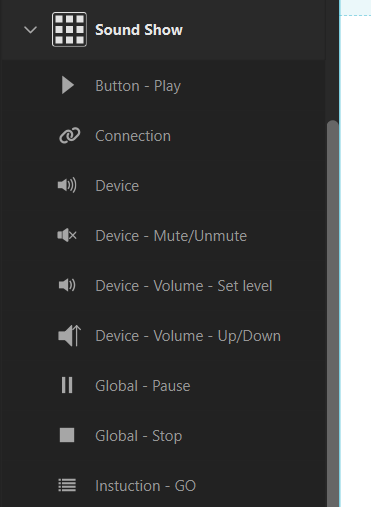The height and width of the screenshot is (507, 371).
Task: Select the Global - Stop text label
Action: click(x=139, y=436)
